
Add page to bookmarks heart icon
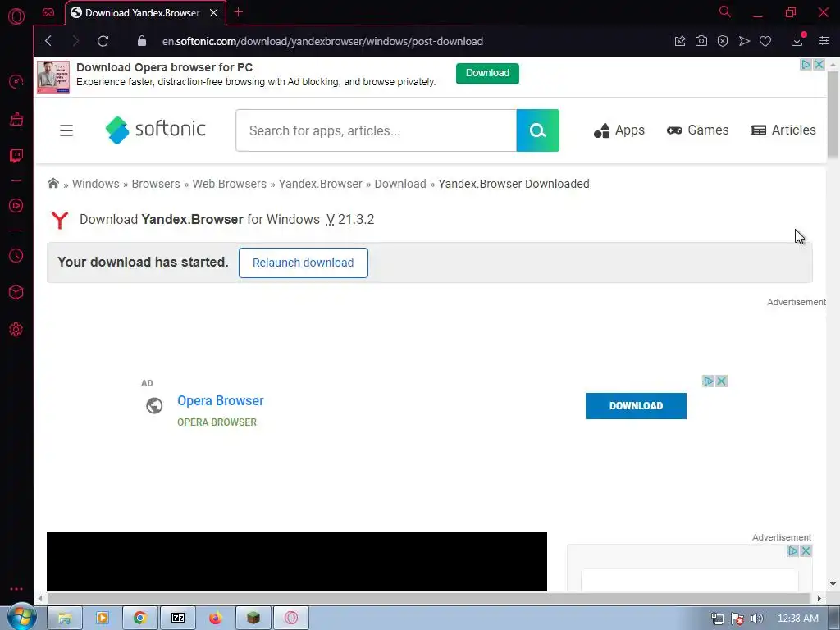coord(765,41)
